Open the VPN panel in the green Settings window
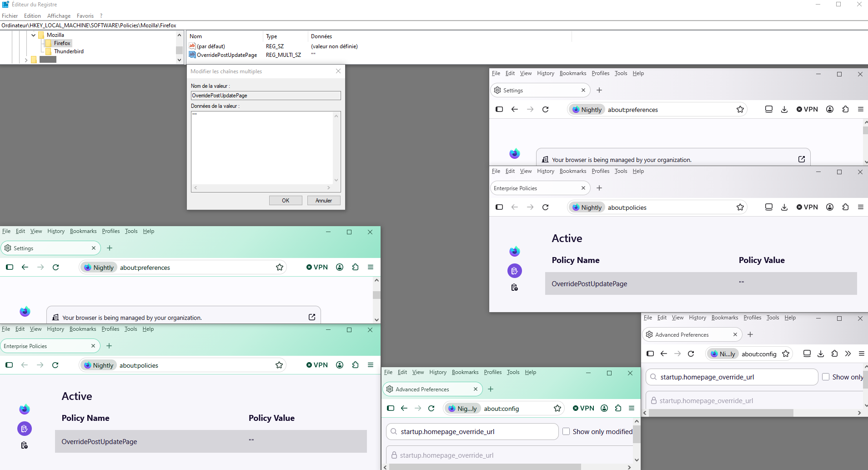Viewport: 868px width, 470px height. 317,267
